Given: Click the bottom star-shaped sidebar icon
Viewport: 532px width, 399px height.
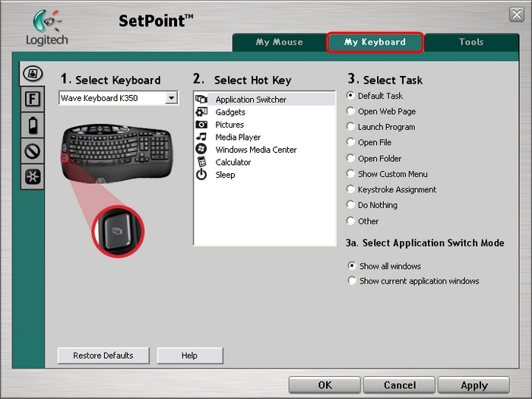Looking at the screenshot, I should [x=32, y=176].
